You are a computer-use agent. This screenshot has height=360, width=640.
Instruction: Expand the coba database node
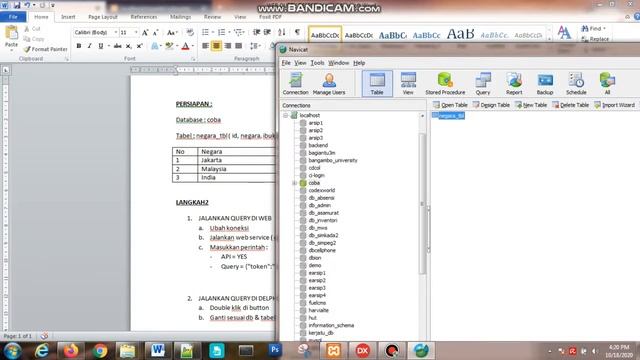pos(294,183)
